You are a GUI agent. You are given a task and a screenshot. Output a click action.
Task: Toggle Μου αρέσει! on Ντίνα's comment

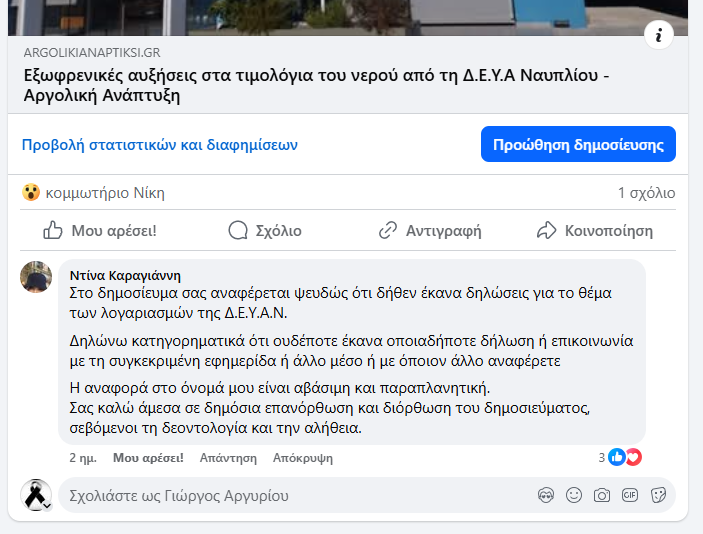click(148, 458)
